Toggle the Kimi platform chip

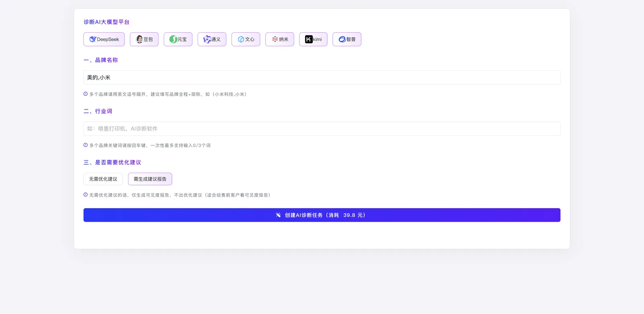coord(313,39)
